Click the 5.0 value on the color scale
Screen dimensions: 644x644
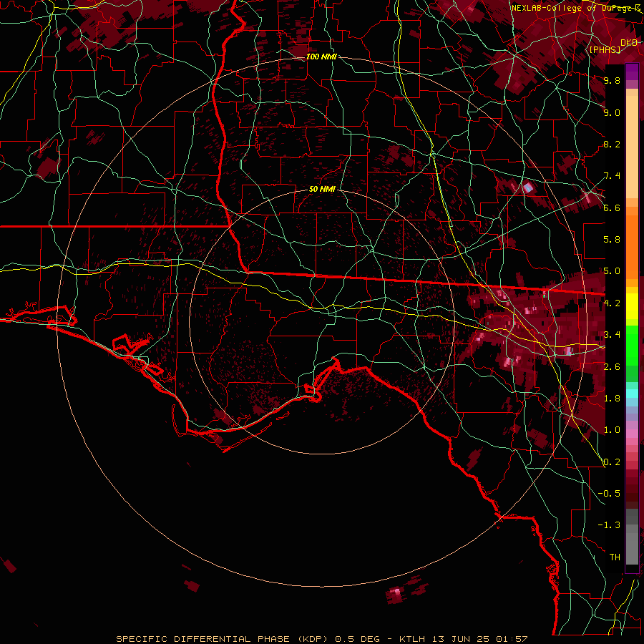(x=612, y=271)
